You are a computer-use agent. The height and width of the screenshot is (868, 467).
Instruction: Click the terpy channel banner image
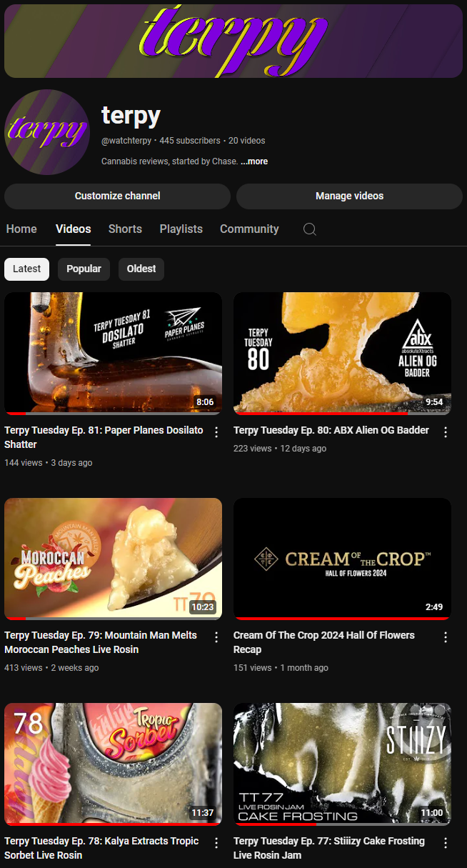233,41
